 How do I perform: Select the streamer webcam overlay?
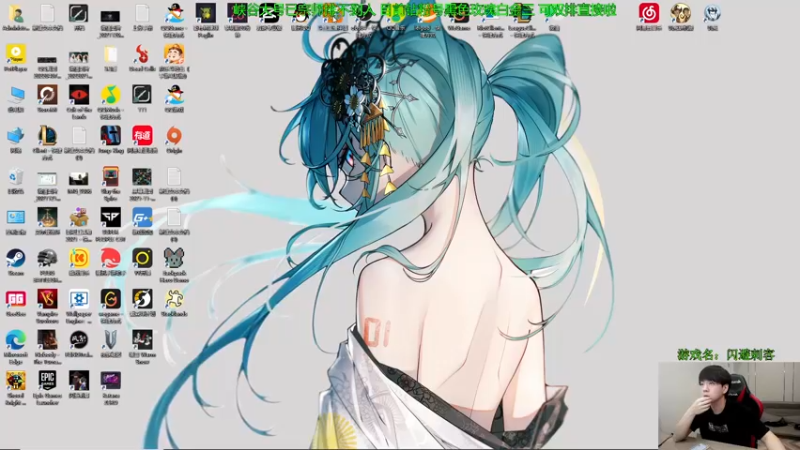[x=729, y=406]
